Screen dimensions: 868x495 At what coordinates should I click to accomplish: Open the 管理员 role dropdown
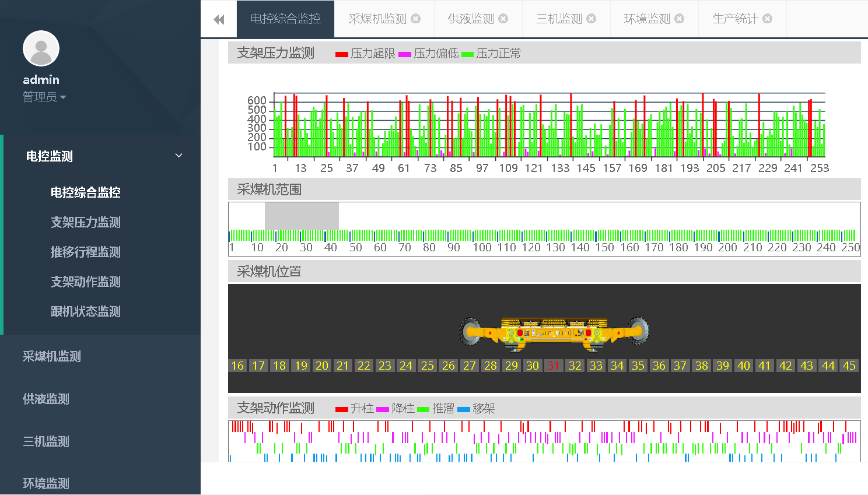(44, 97)
